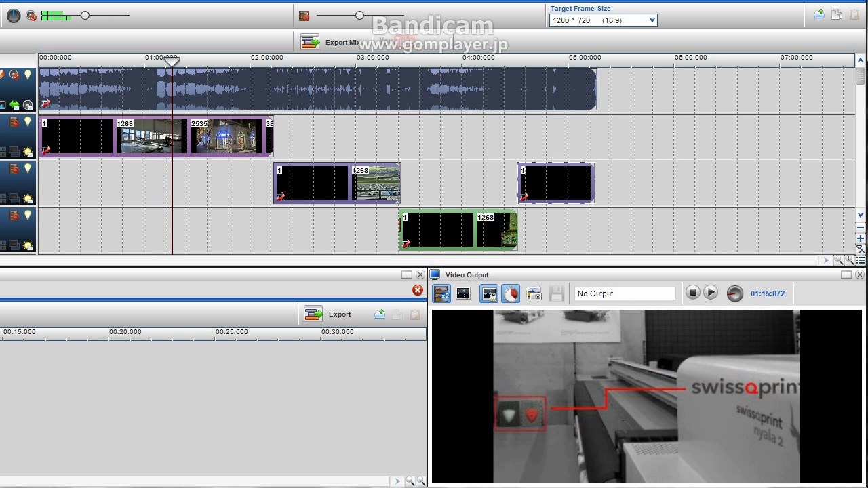Click second video track film mute icon
868x488 pixels.
pos(14,169)
